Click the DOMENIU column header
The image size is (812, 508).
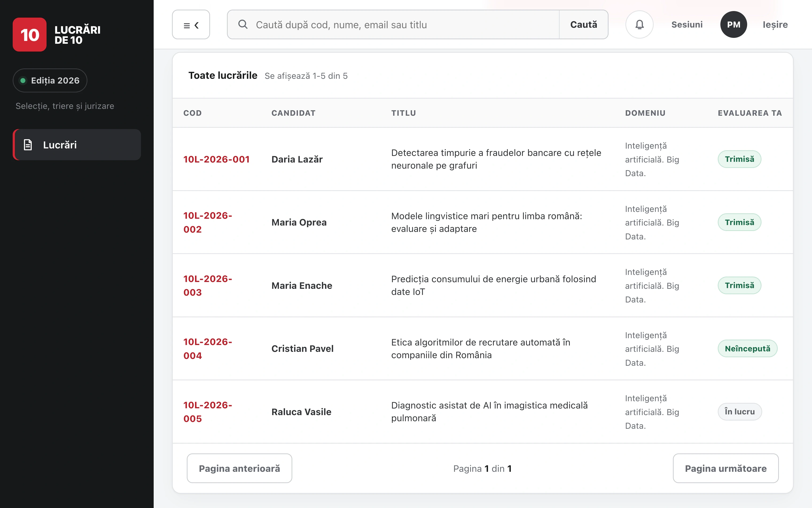(x=645, y=113)
